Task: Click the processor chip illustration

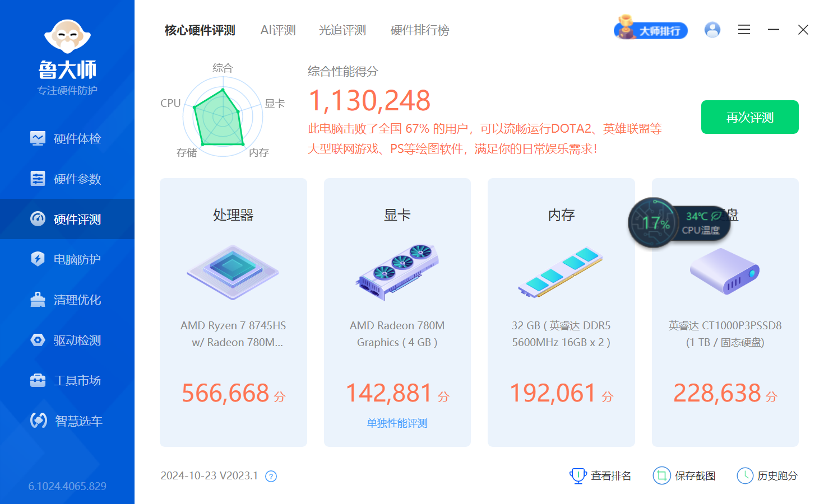Action: pyautogui.click(x=233, y=272)
